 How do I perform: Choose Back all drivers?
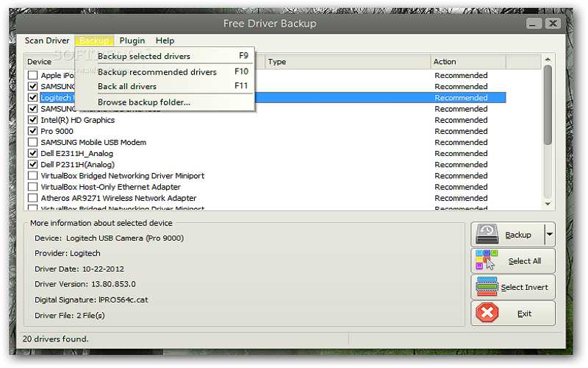pos(165,86)
